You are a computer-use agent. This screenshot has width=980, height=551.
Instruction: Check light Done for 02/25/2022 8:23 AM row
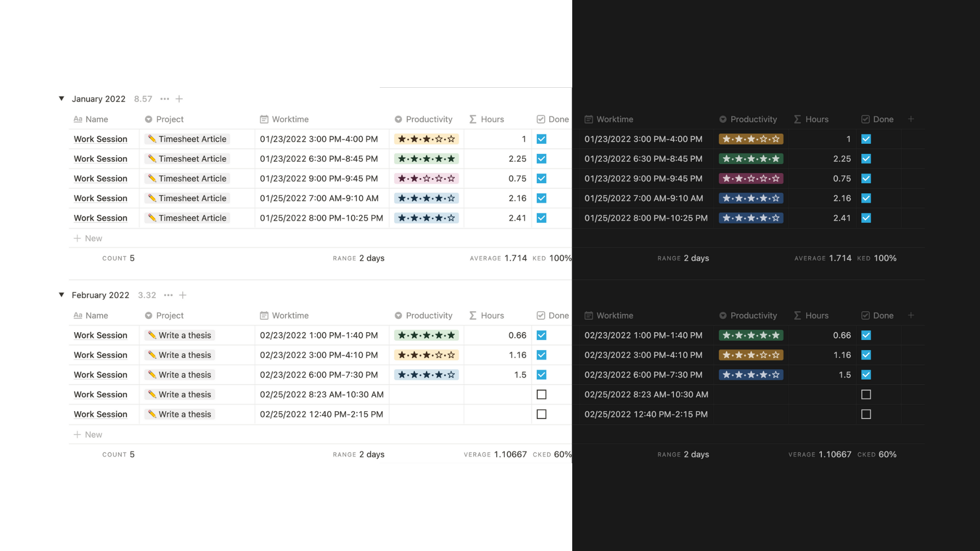click(x=542, y=394)
